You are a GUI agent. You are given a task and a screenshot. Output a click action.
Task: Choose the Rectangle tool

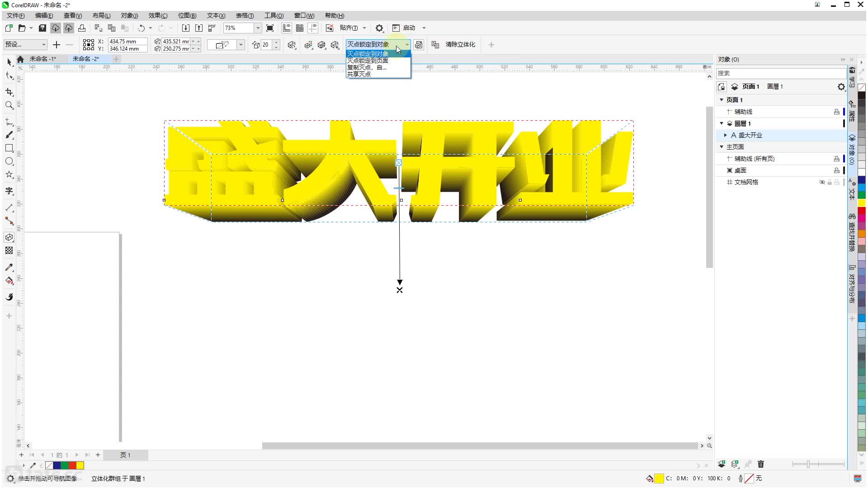pos(9,148)
